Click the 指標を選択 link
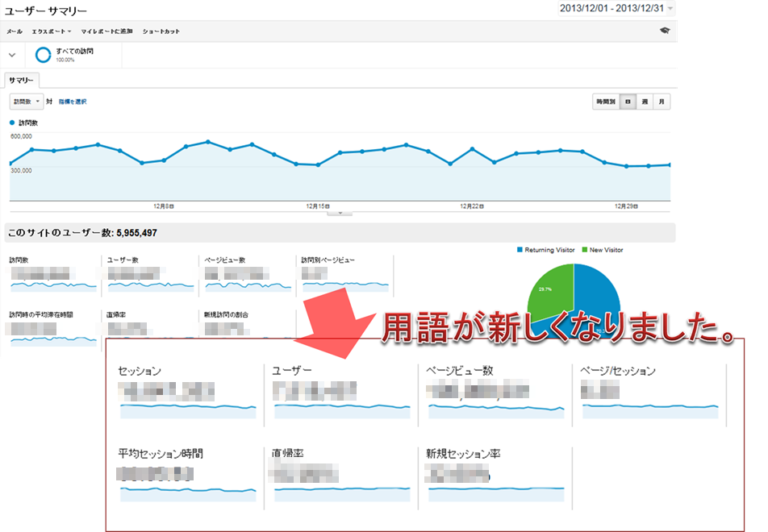 [72, 102]
